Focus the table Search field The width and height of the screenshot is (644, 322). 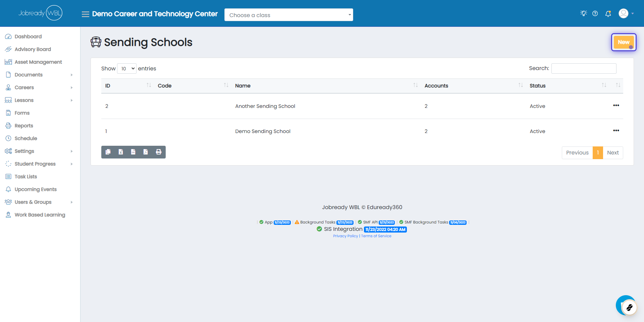(584, 68)
